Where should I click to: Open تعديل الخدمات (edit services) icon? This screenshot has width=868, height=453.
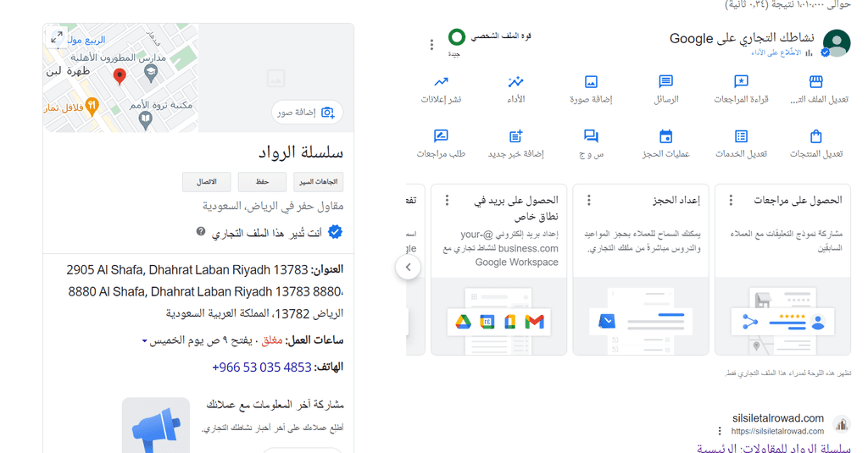[x=741, y=136]
